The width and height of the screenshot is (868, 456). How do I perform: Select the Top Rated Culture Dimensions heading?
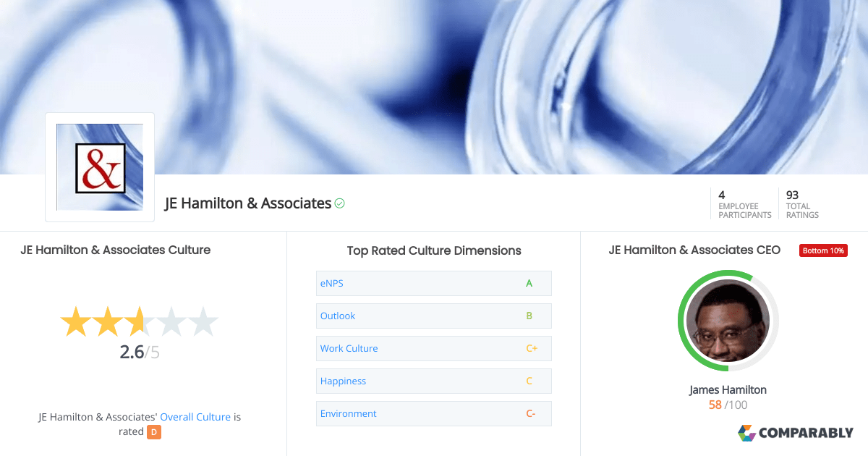pos(433,250)
